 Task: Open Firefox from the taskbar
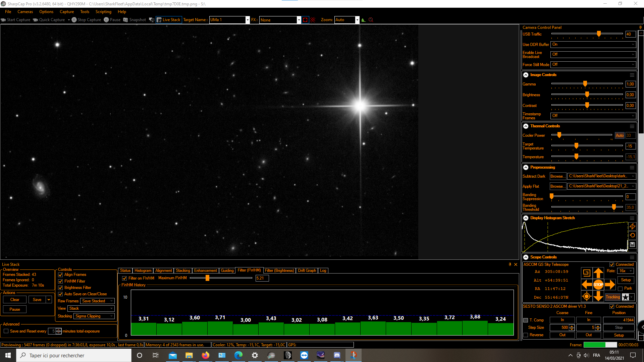tap(205, 355)
